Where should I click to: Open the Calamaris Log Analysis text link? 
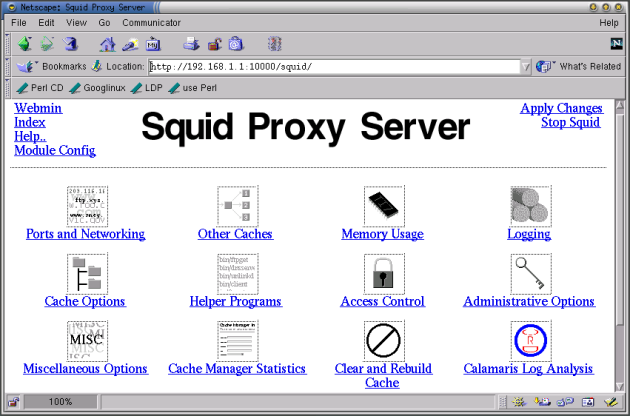[x=528, y=369]
